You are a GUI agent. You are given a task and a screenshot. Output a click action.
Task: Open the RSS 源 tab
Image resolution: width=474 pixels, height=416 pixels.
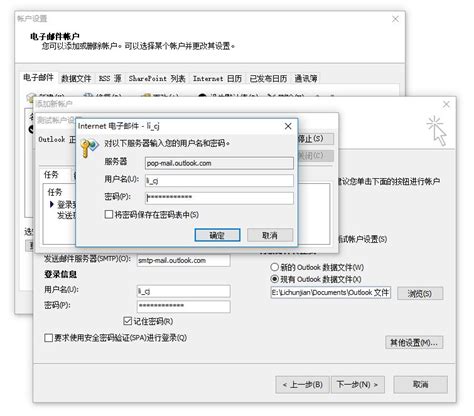tap(110, 79)
